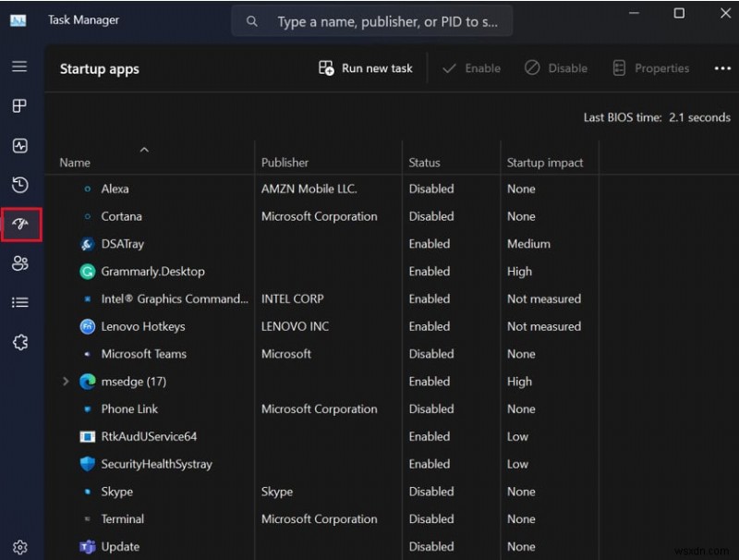Open the Details page icon
739x560 pixels.
[19, 302]
